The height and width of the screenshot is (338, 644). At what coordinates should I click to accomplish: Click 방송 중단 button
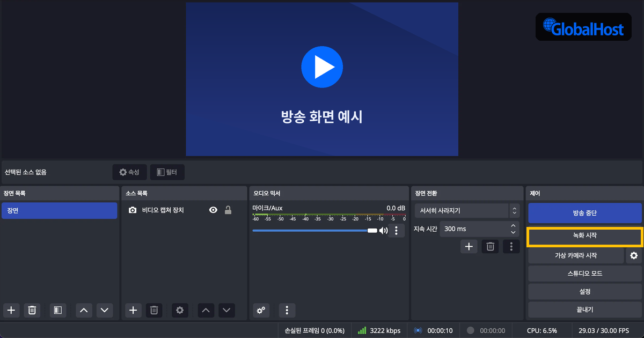(585, 213)
